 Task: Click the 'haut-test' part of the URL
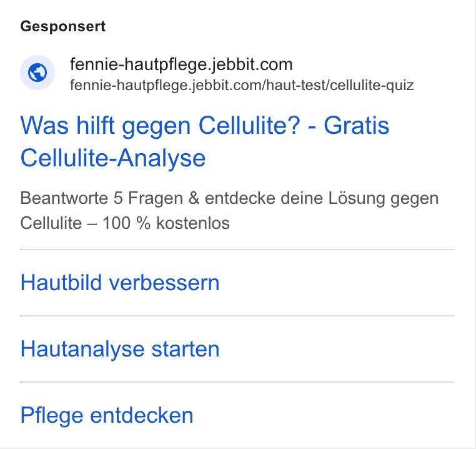(297, 85)
